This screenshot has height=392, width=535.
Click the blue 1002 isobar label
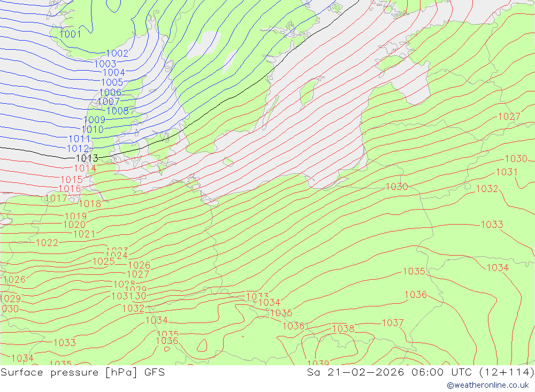click(117, 53)
